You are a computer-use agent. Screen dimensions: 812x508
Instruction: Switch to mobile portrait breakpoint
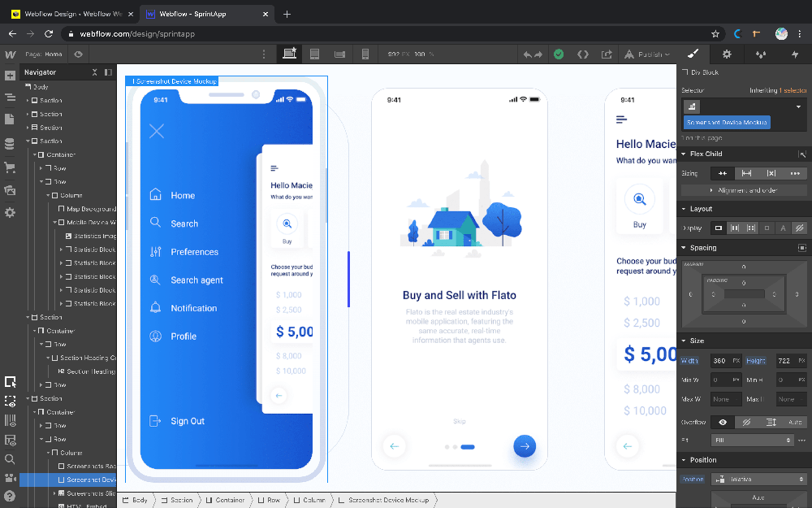point(365,54)
